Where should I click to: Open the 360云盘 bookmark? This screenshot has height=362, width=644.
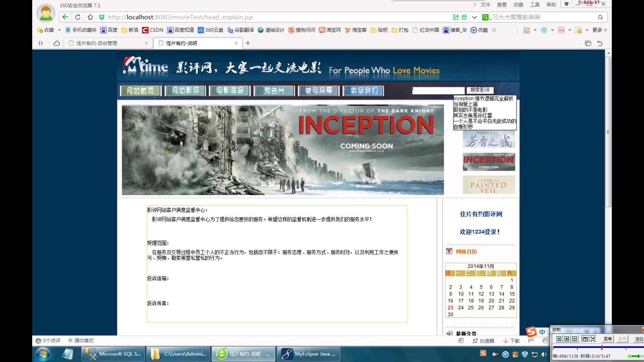click(x=211, y=30)
